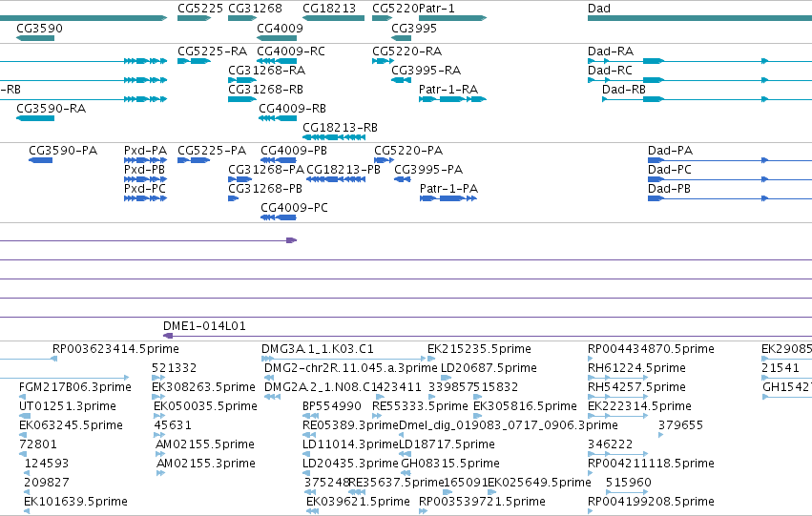This screenshot has width=812, height=516.
Task: Select EST EK308263.5prime
Action: point(158,397)
